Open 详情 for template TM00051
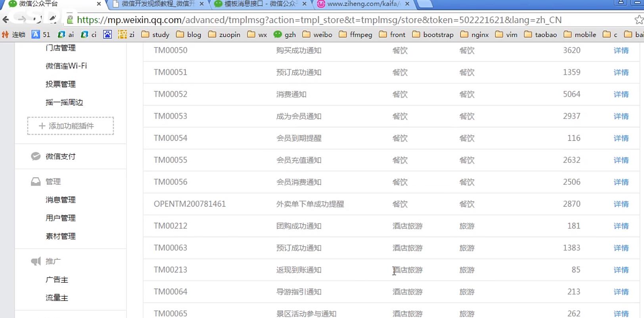 [x=621, y=72]
